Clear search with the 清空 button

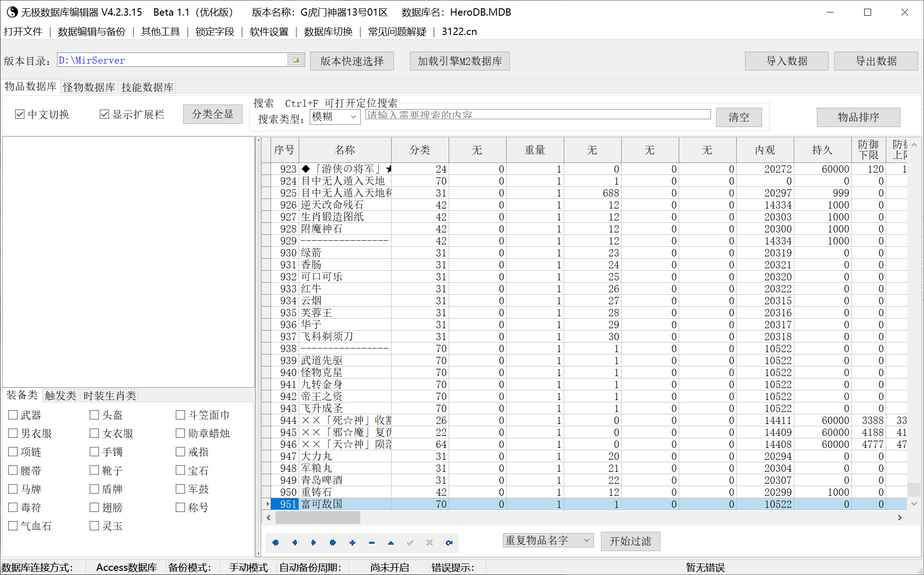[739, 117]
